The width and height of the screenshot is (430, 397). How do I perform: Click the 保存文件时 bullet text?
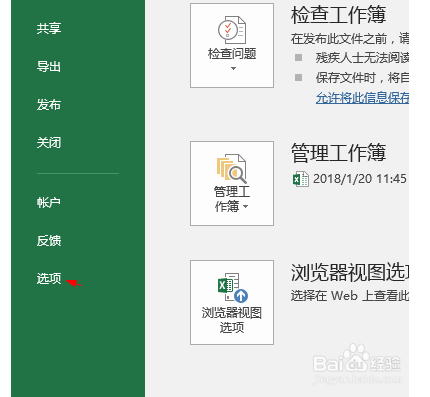pyautogui.click(x=362, y=78)
